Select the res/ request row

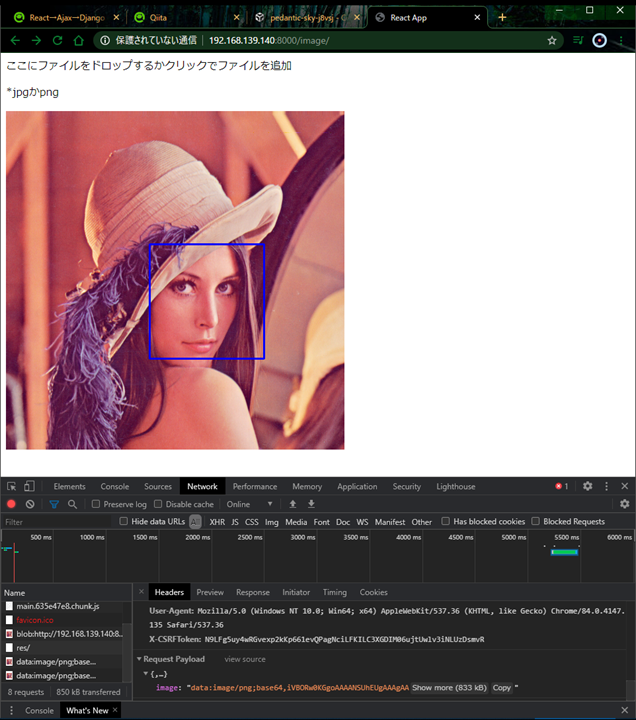coord(64,648)
